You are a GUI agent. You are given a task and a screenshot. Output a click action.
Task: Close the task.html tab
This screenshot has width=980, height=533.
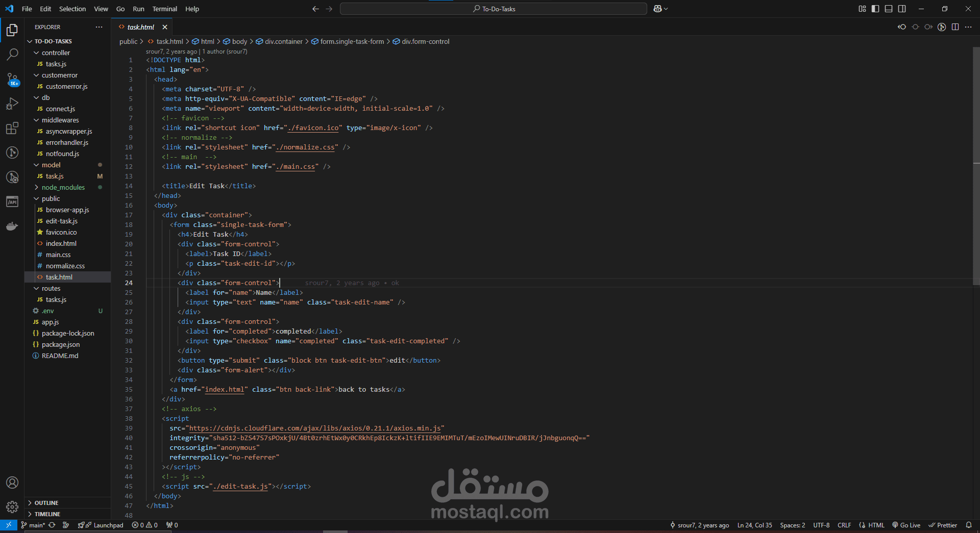tap(164, 27)
